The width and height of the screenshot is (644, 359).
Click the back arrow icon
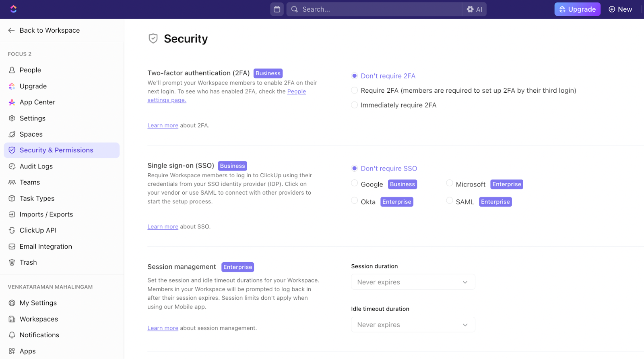click(11, 30)
